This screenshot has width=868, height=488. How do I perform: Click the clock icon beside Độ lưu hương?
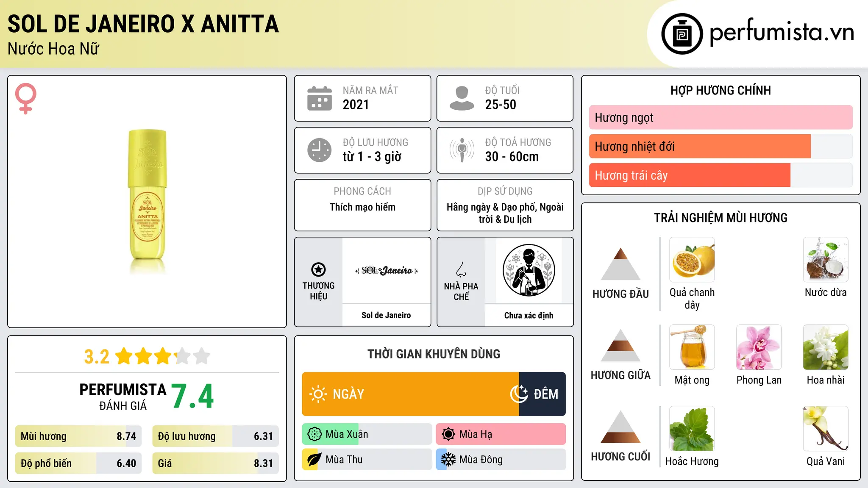(x=320, y=150)
